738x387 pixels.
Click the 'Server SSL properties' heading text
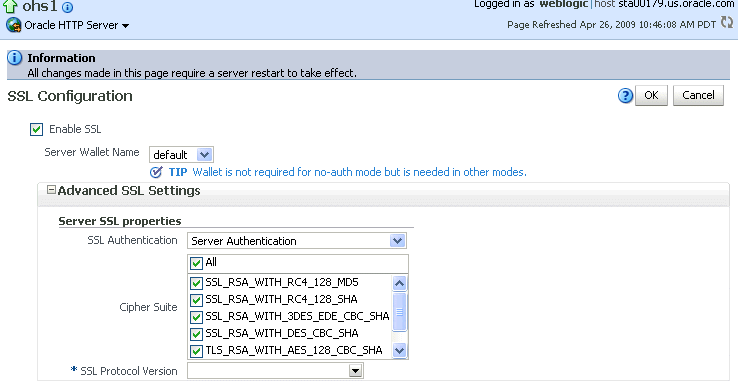coord(120,221)
